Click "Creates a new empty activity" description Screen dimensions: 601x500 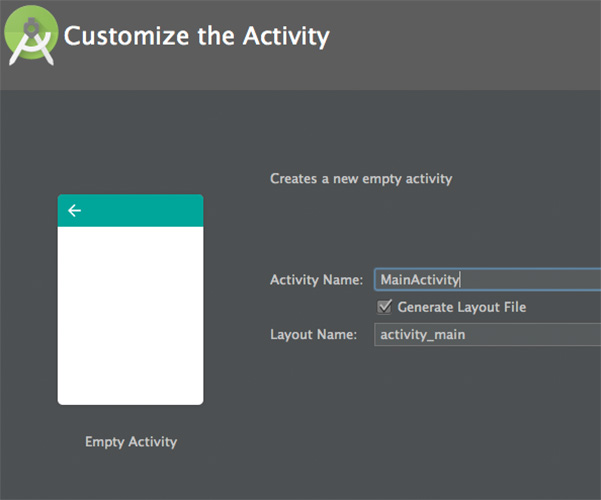(361, 179)
